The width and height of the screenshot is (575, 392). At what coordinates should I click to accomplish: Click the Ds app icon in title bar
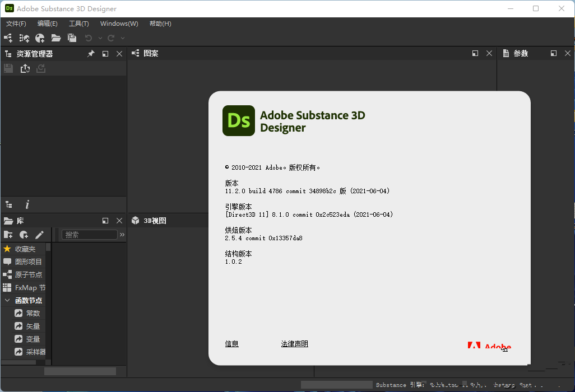pyautogui.click(x=9, y=8)
